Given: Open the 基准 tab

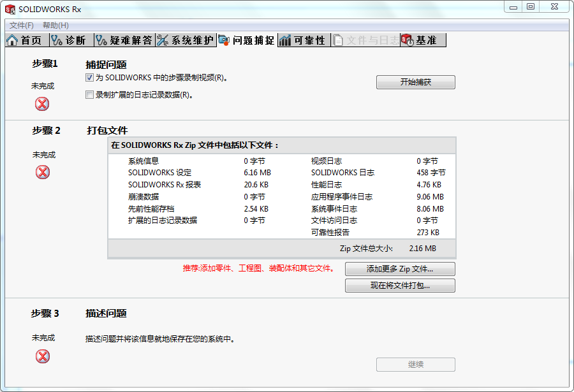Looking at the screenshot, I should 423,40.
